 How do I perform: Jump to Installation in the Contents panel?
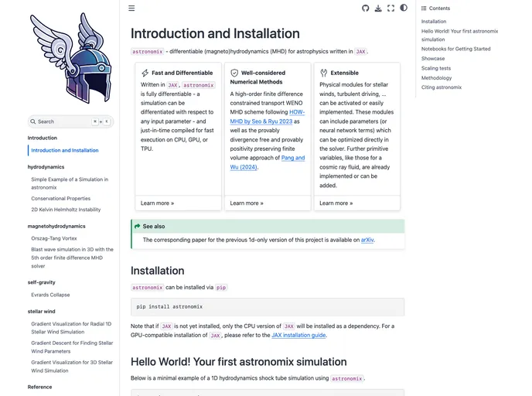[x=434, y=22]
